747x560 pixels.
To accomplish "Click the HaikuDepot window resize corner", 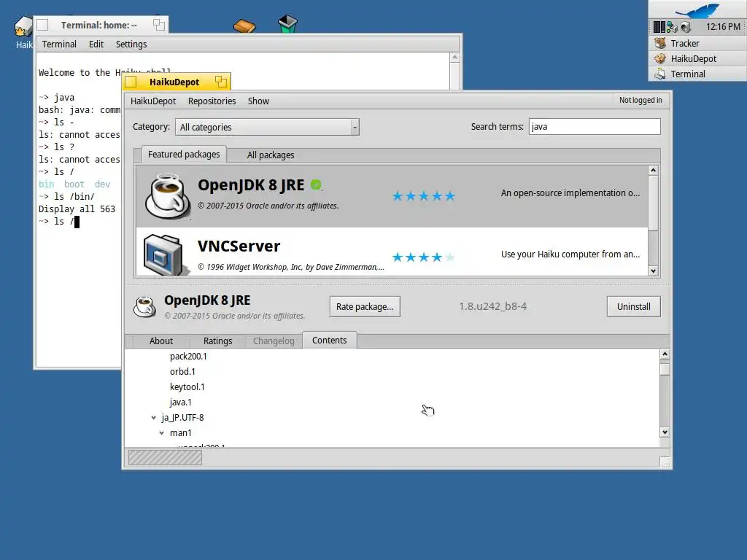I will tap(665, 463).
